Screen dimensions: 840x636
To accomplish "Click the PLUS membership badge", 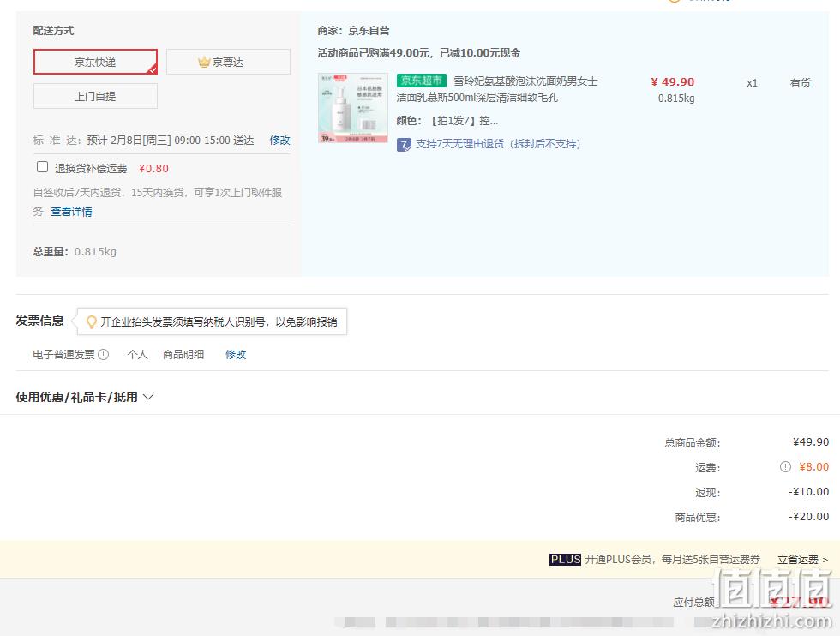I will coord(565,560).
